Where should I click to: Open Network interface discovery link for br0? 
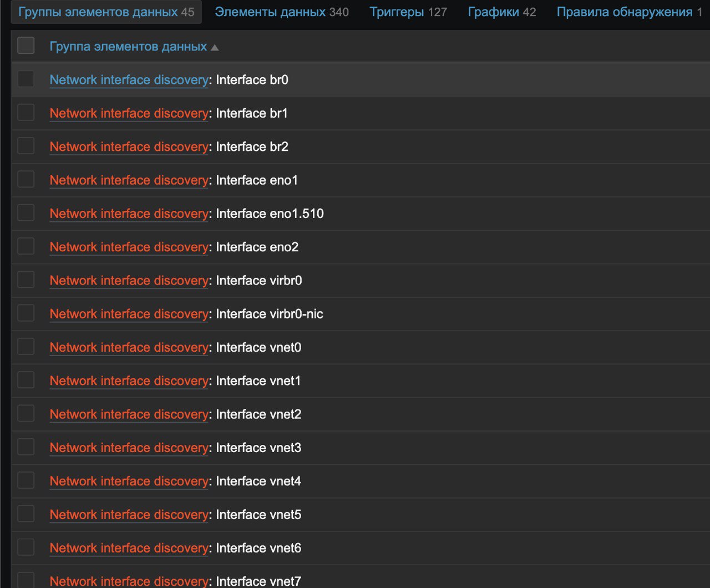[129, 80]
